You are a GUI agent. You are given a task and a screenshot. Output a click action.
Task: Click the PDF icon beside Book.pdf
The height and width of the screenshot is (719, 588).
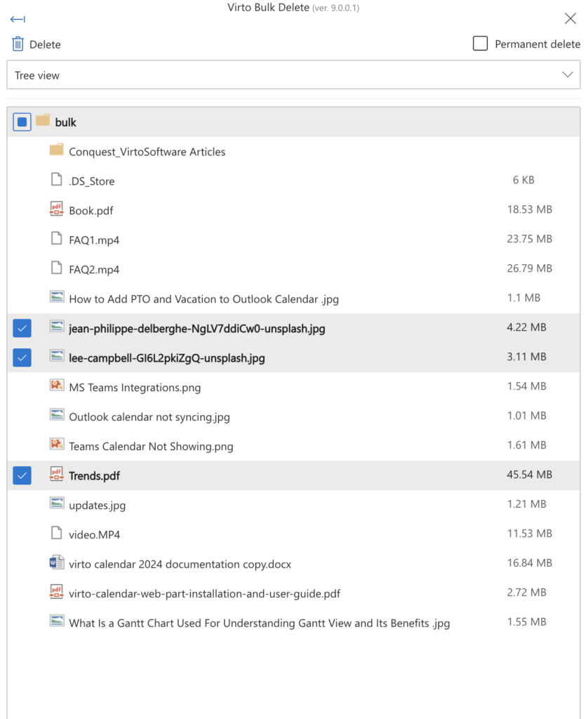click(x=56, y=209)
